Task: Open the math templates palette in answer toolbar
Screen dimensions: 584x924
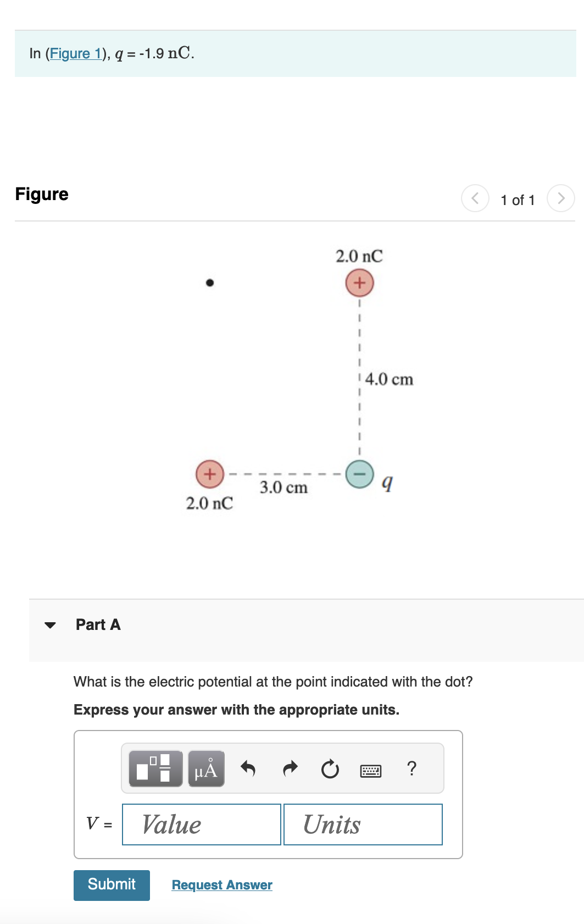Action: [x=154, y=768]
